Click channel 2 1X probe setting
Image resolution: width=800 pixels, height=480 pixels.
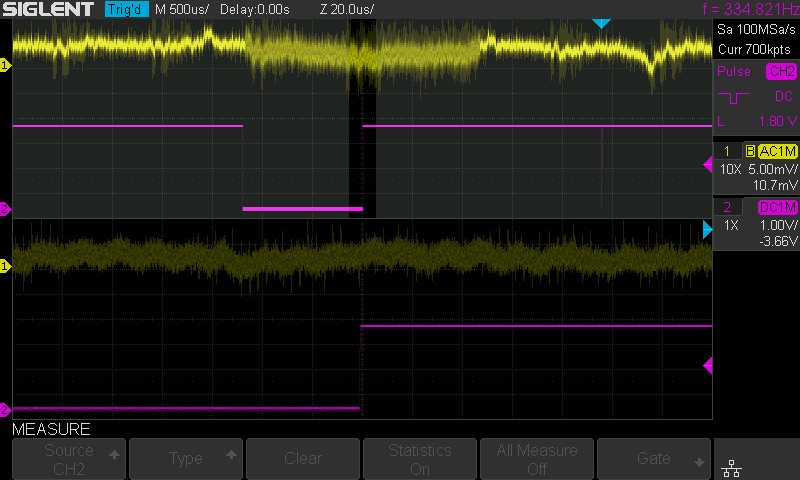click(731, 225)
